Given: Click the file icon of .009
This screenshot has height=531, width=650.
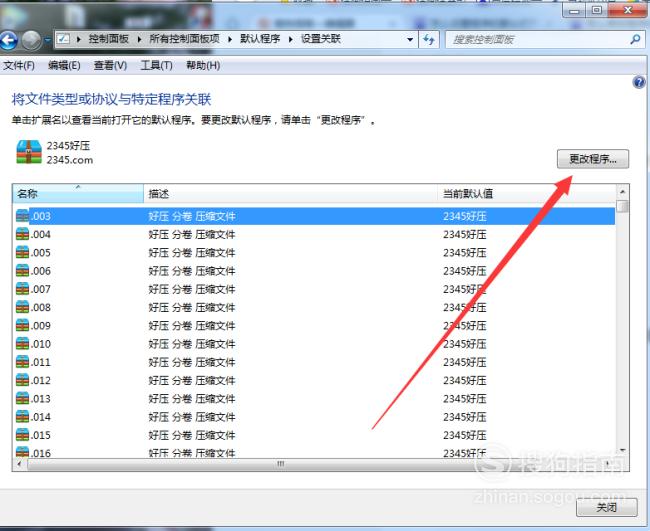Looking at the screenshot, I should (x=22, y=325).
